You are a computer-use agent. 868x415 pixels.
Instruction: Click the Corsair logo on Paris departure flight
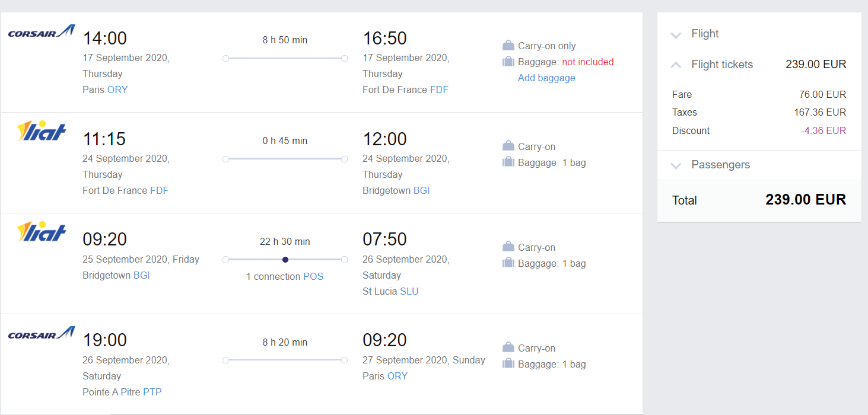tap(42, 31)
